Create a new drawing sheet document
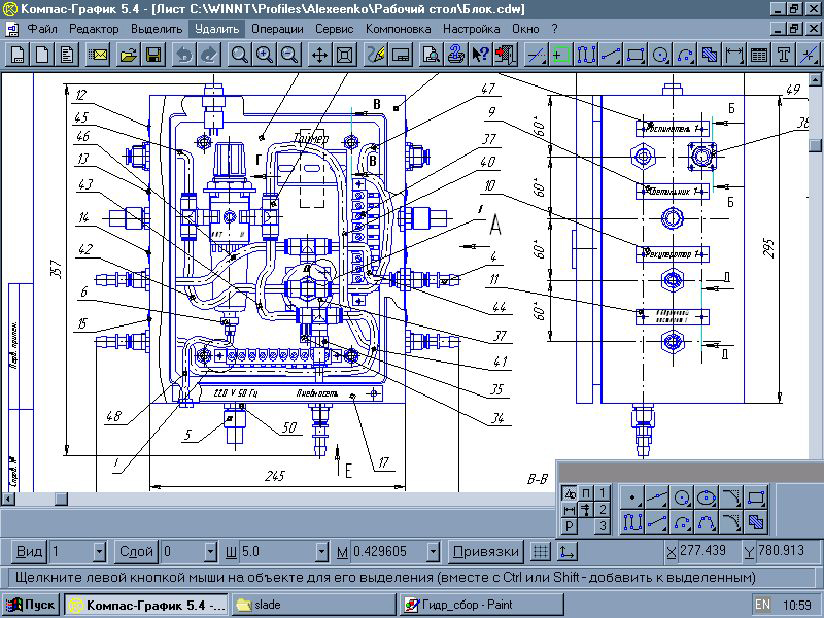Viewport: 824px width, 618px height. [18, 55]
